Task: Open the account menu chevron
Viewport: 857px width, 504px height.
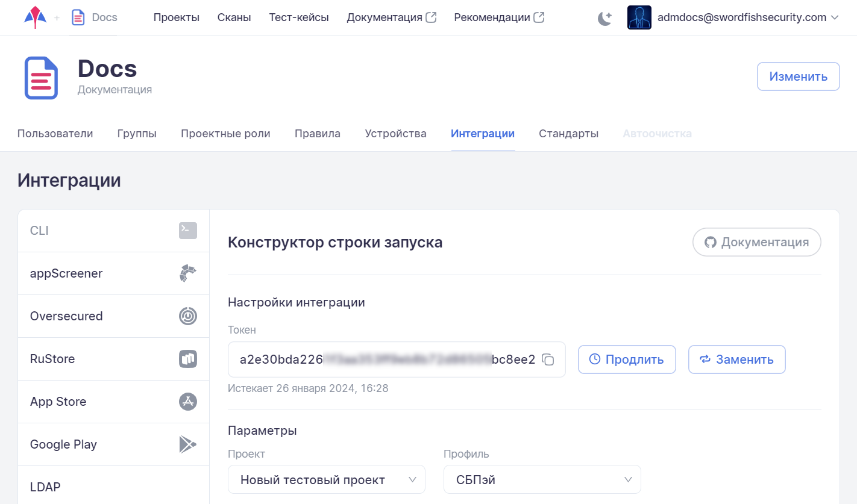Action: coord(835,18)
